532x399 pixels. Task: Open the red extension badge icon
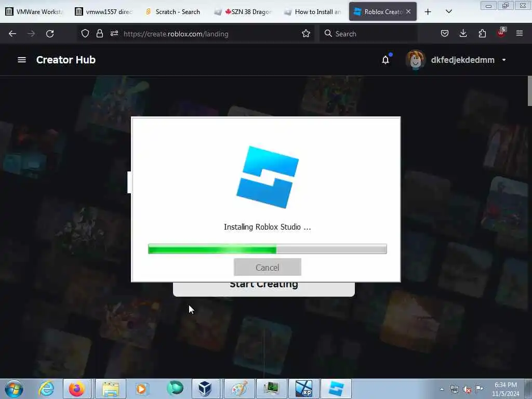501,33
